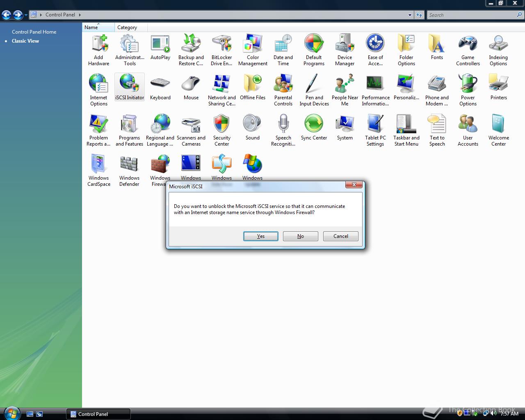The image size is (525, 420).
Task: Open Network and Sharing Center
Action: [221, 90]
